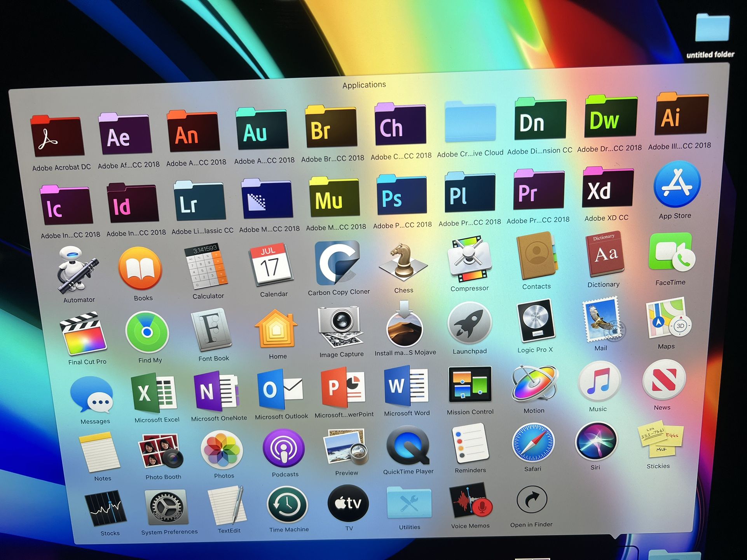Open the Home app

(x=276, y=329)
